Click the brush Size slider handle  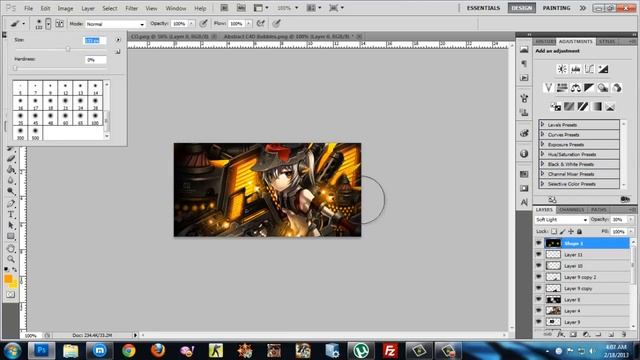[68, 49]
